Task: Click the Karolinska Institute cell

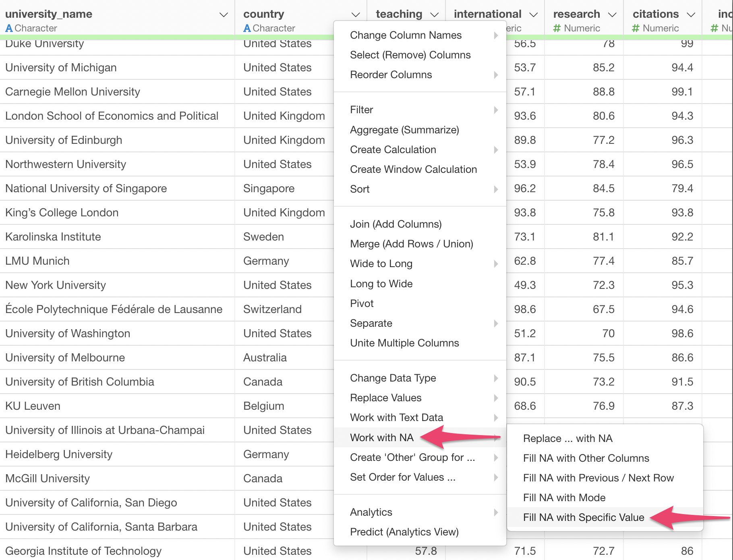Action: [x=117, y=236]
